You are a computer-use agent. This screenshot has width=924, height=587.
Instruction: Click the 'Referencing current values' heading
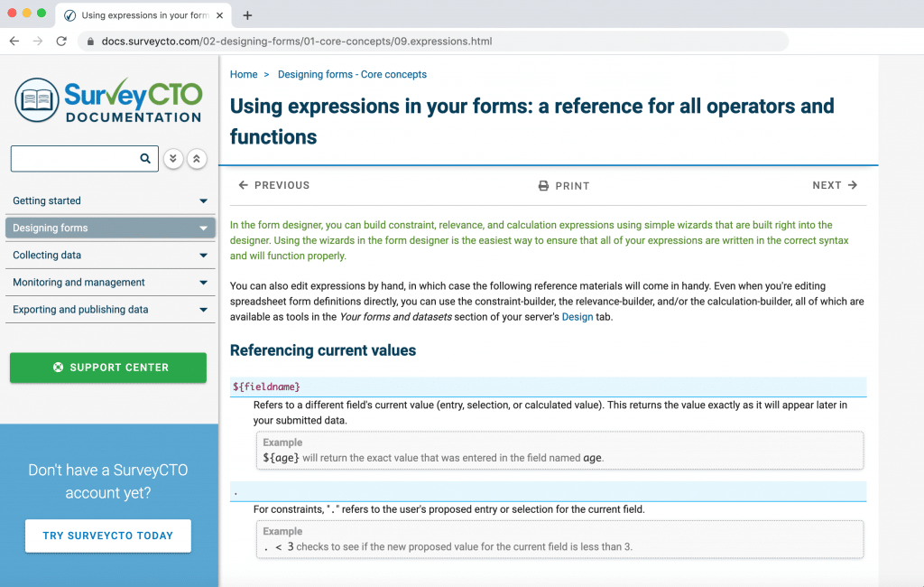(323, 350)
